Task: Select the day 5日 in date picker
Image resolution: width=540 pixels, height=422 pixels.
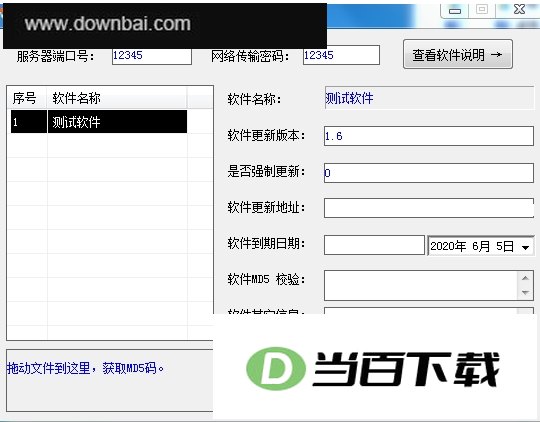Action: click(505, 246)
